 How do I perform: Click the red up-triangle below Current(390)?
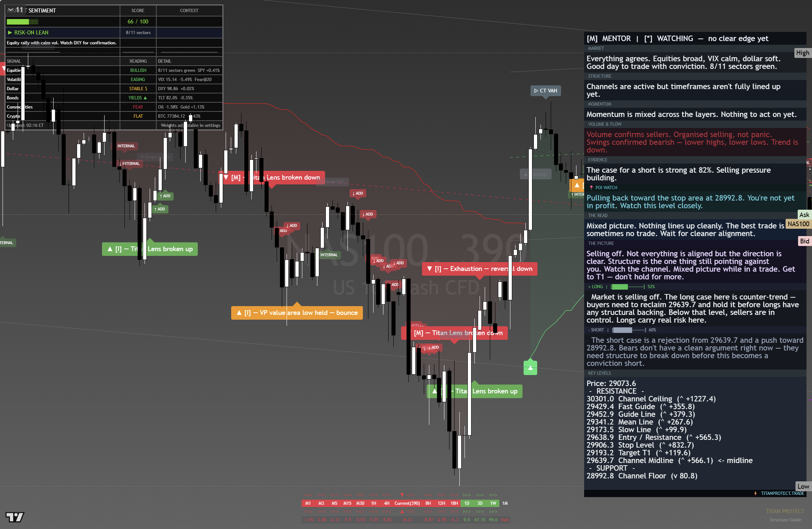pos(402,511)
